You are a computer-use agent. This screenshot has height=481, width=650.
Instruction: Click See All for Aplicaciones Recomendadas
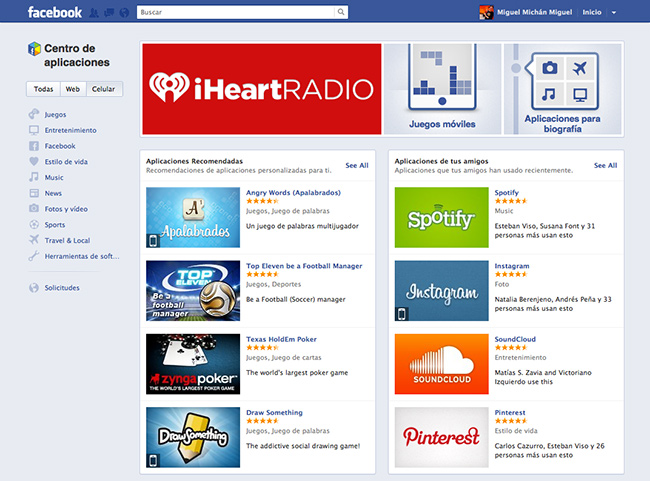coord(357,165)
